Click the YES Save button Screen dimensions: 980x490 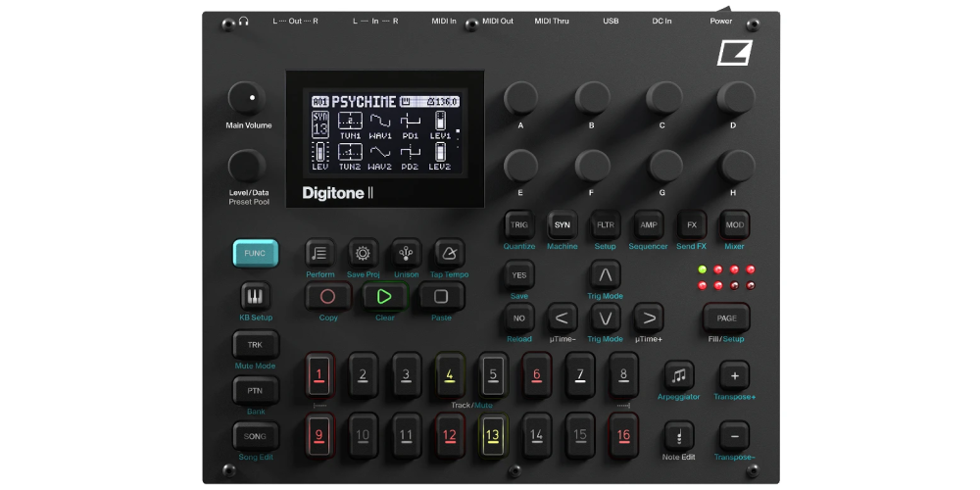(x=518, y=275)
